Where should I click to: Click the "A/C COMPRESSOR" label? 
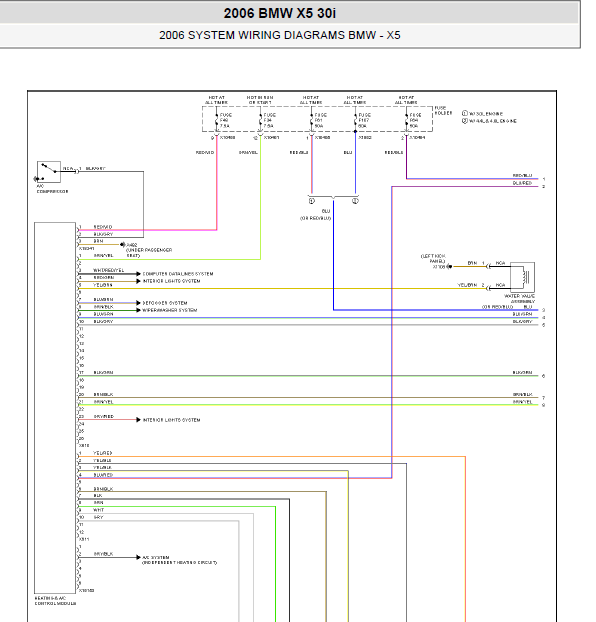point(52,188)
